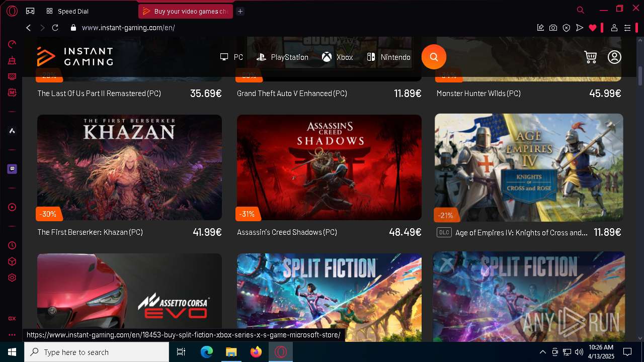Open GX Corner from the controller icon
This screenshot has width=644, height=362.
[30, 11]
